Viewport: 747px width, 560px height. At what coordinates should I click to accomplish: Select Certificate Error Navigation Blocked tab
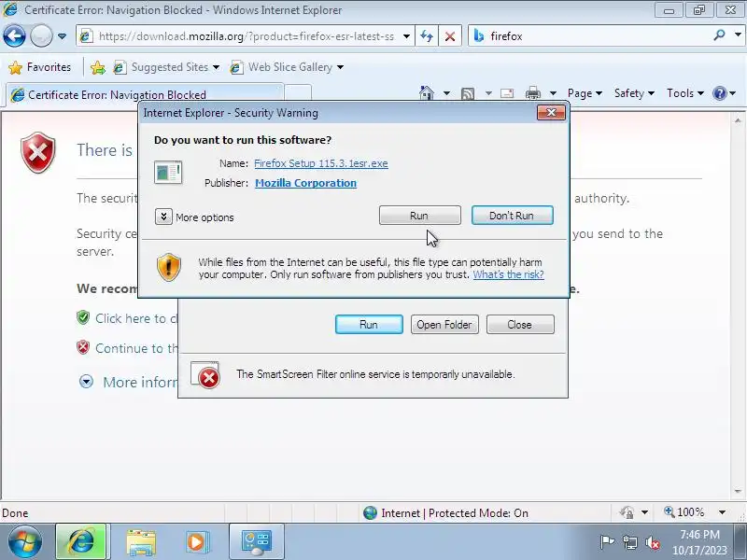pyautogui.click(x=145, y=94)
